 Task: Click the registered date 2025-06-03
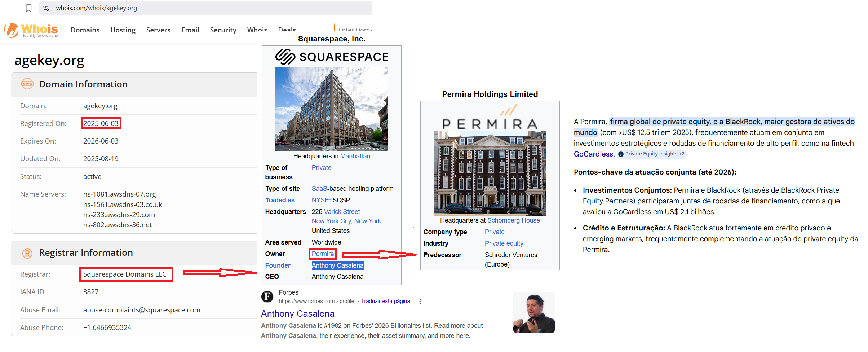point(101,123)
